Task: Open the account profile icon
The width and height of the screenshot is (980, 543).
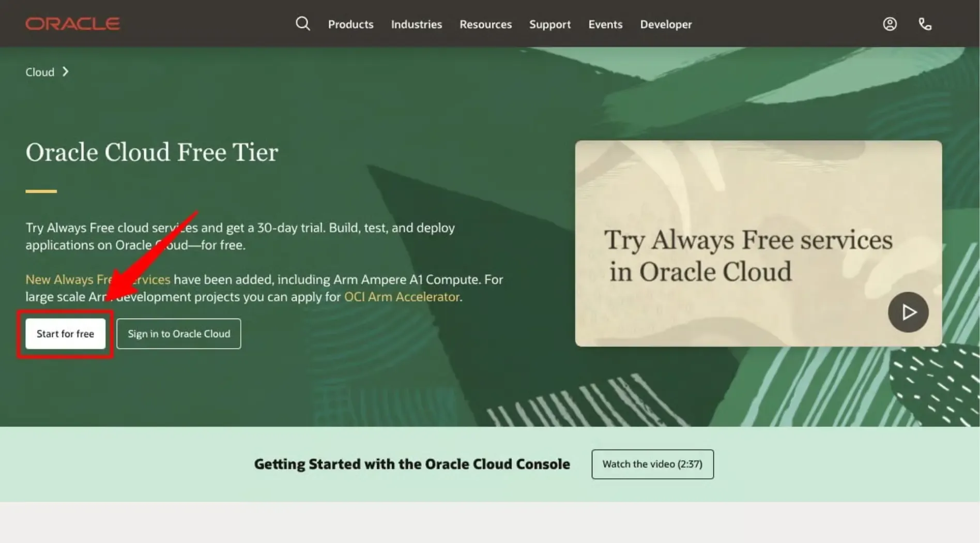Action: pyautogui.click(x=890, y=24)
